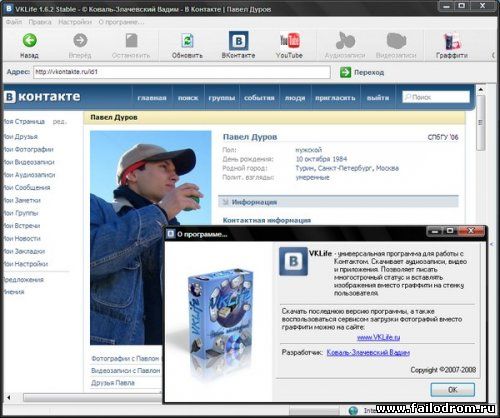Click the Вперед forward arrow icon
The height and width of the screenshot is (418, 500).
click(x=80, y=40)
